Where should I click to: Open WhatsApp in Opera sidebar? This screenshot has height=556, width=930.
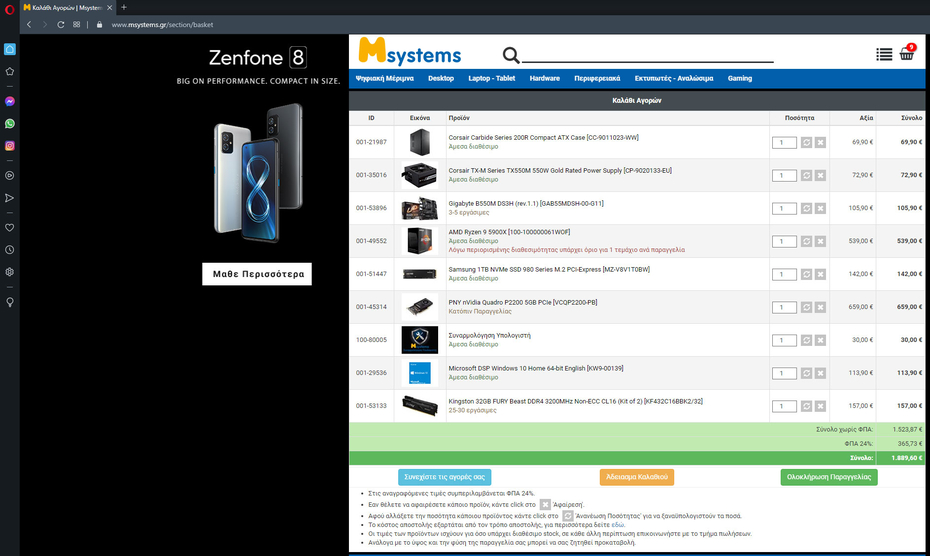(9, 123)
